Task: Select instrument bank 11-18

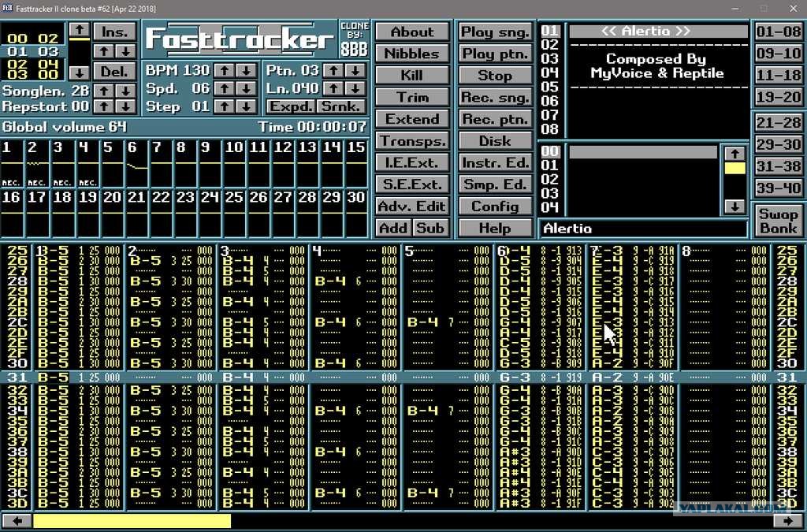Action: (x=778, y=76)
